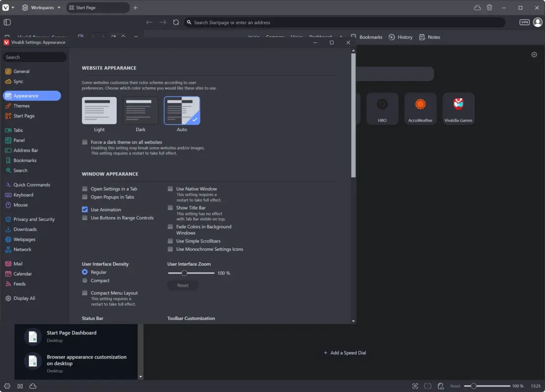This screenshot has width=545, height=392.
Task: Open the AccuWeather speed dial
Action: click(420, 108)
